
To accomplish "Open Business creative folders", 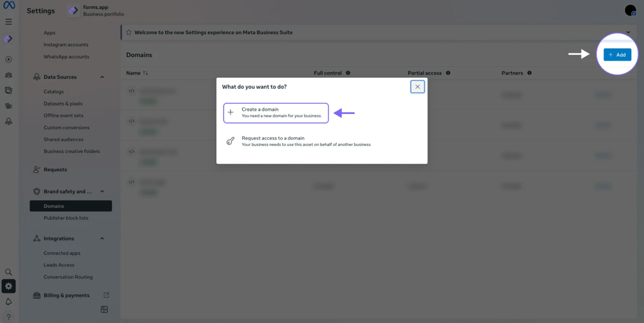I will 71,151.
